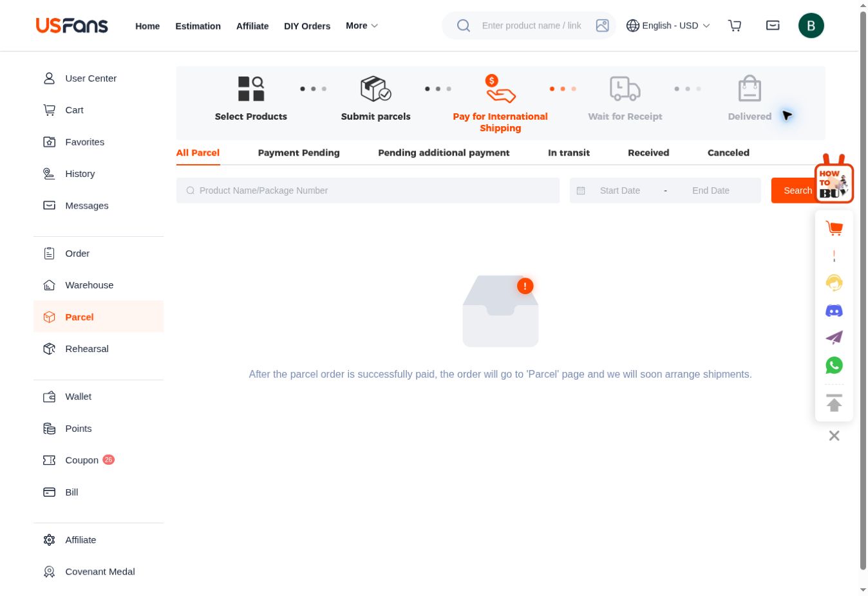Switch to In transit tab
The width and height of the screenshot is (868, 596).
click(x=569, y=153)
